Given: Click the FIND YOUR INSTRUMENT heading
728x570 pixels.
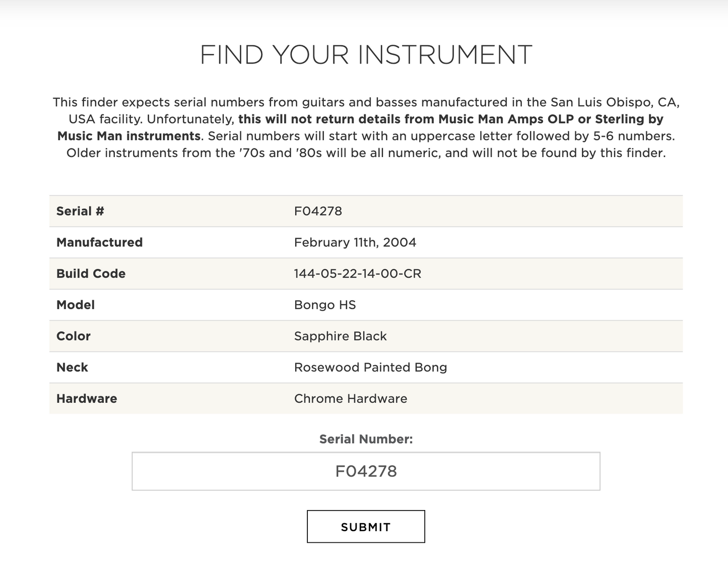Looking at the screenshot, I should click(366, 55).
